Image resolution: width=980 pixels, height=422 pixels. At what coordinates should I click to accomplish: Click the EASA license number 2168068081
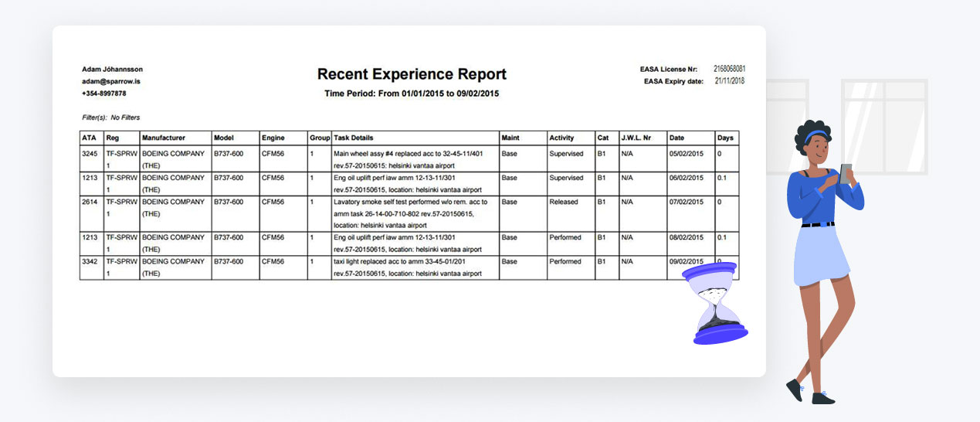point(729,70)
